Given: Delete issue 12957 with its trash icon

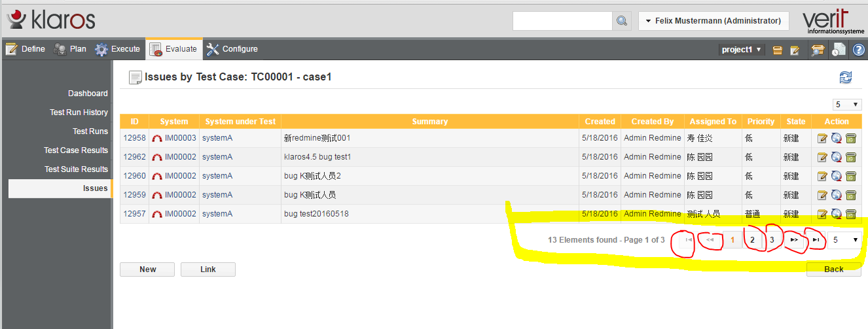Looking at the screenshot, I should point(851,214).
